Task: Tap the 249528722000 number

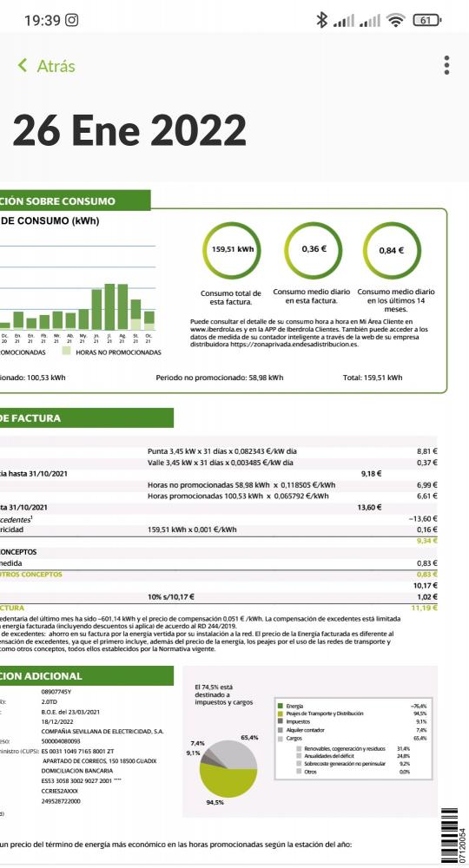Action: 60,801
